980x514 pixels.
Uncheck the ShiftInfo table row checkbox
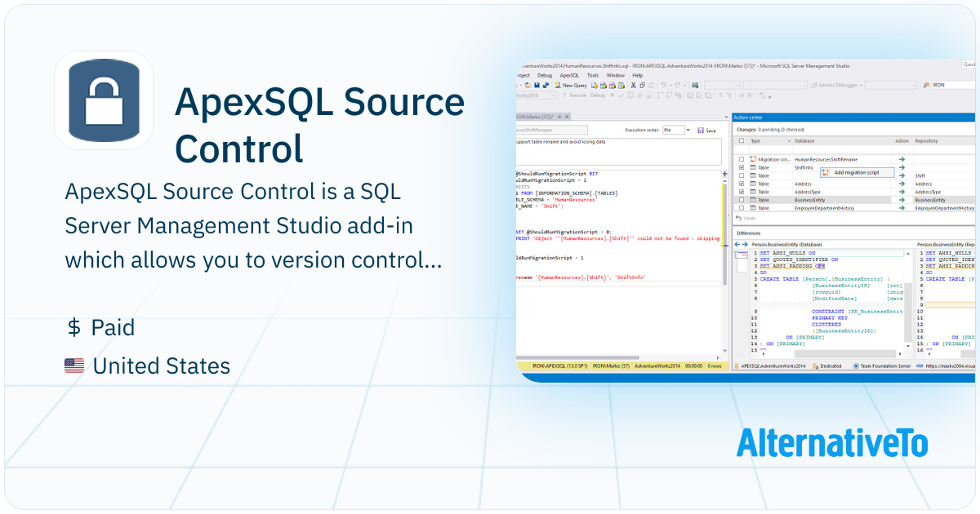tap(742, 167)
